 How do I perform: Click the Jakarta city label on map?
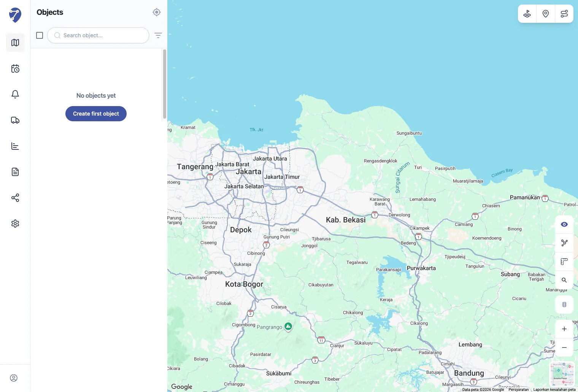249,172
